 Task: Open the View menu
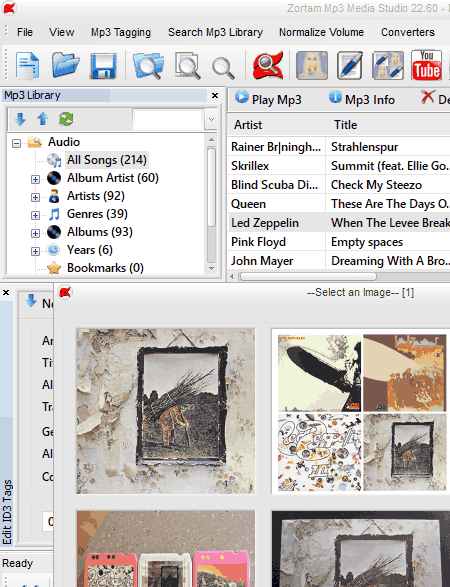coord(61,32)
